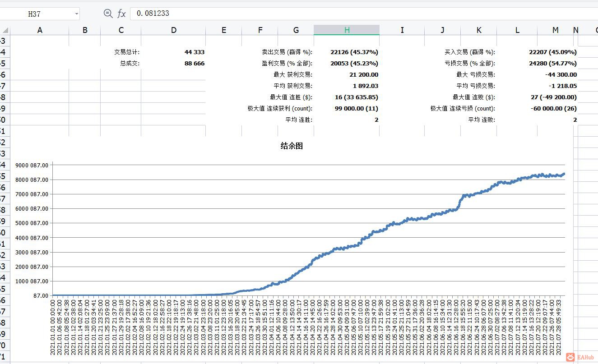Click the 平均 连胜 label cell
This screenshot has width=598, height=364.
tap(299, 120)
